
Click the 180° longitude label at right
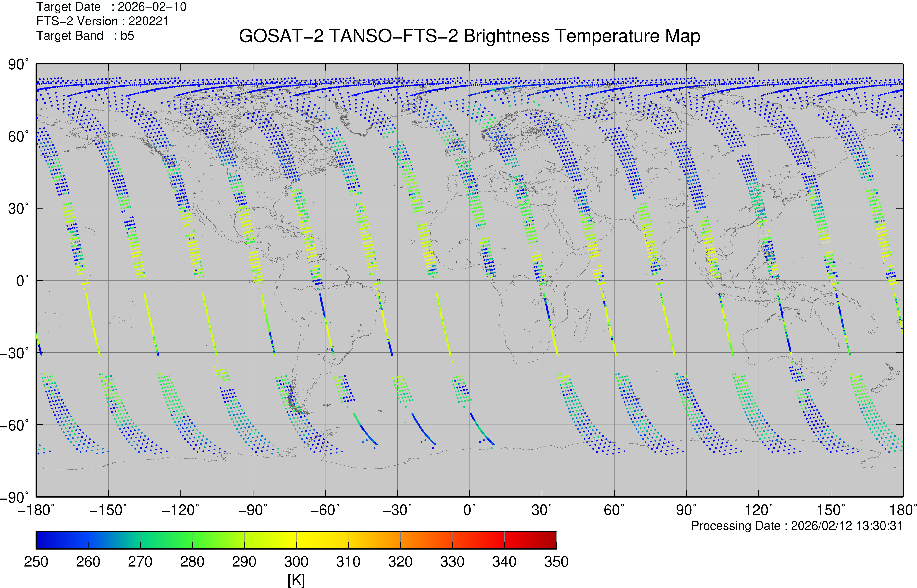pos(903,510)
